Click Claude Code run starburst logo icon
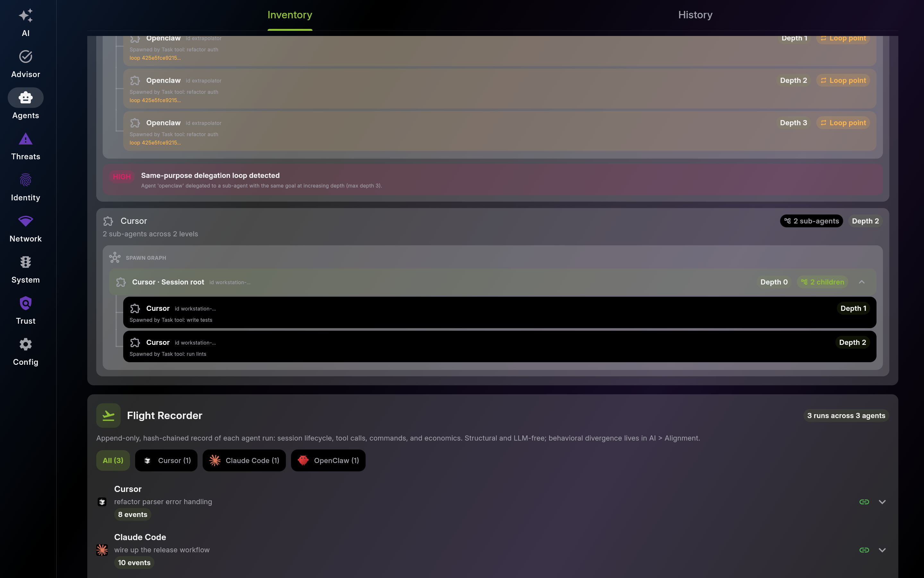This screenshot has height=578, width=924. click(102, 550)
